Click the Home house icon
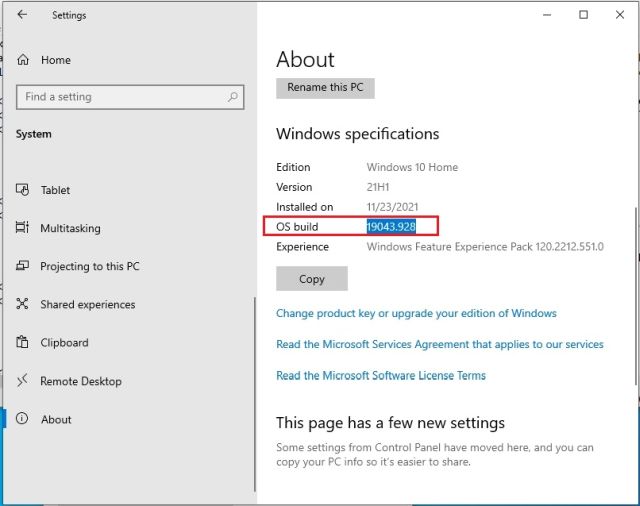Viewport: 640px width, 506px height. click(23, 60)
